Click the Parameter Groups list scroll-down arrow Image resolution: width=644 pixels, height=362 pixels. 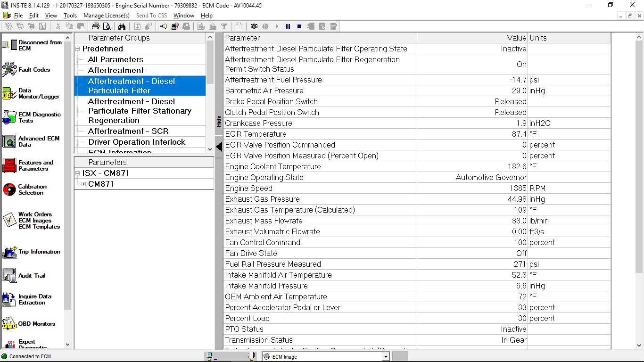click(210, 149)
